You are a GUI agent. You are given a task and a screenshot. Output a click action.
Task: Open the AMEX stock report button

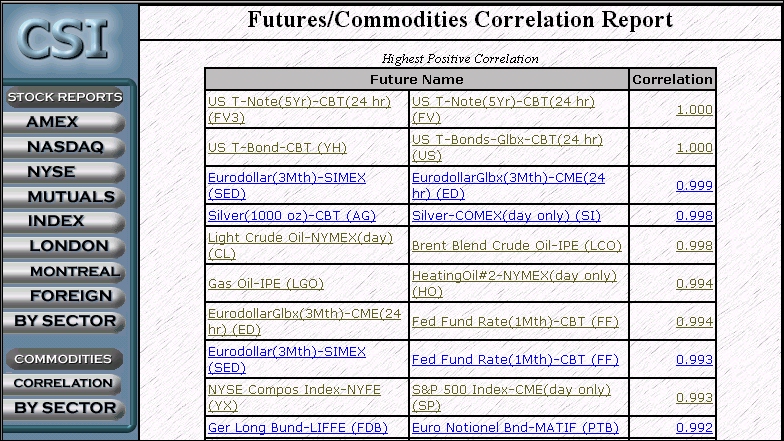64,122
